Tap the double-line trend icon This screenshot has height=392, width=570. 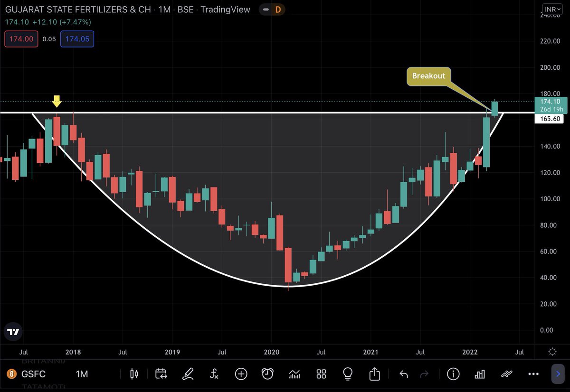coord(506,374)
